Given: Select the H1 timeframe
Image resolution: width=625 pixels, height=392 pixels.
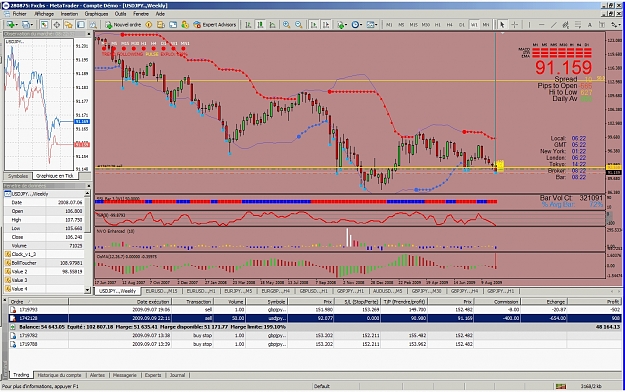Looking at the screenshot, I should (x=438, y=25).
